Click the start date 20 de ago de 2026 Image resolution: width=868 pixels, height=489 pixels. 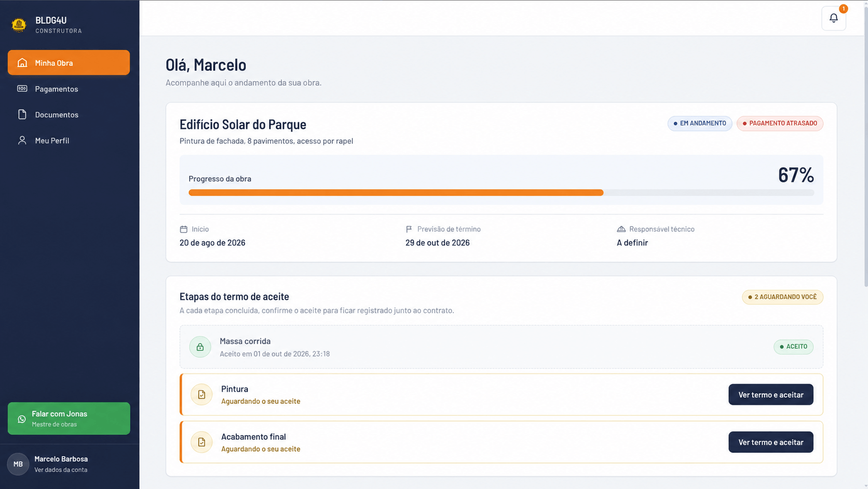click(212, 243)
